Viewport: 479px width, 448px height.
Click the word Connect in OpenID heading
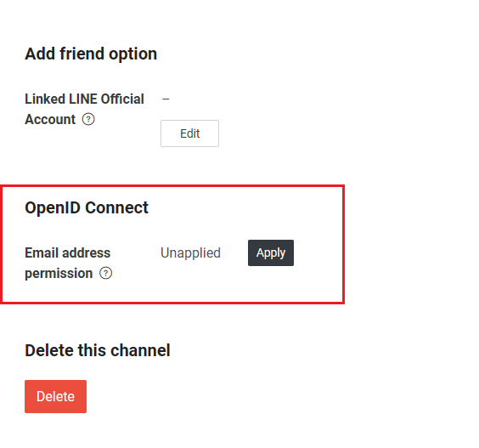point(116,208)
